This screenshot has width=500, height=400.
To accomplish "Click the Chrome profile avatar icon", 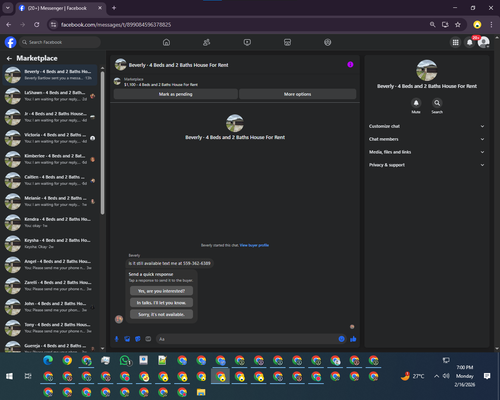I will click(477, 25).
